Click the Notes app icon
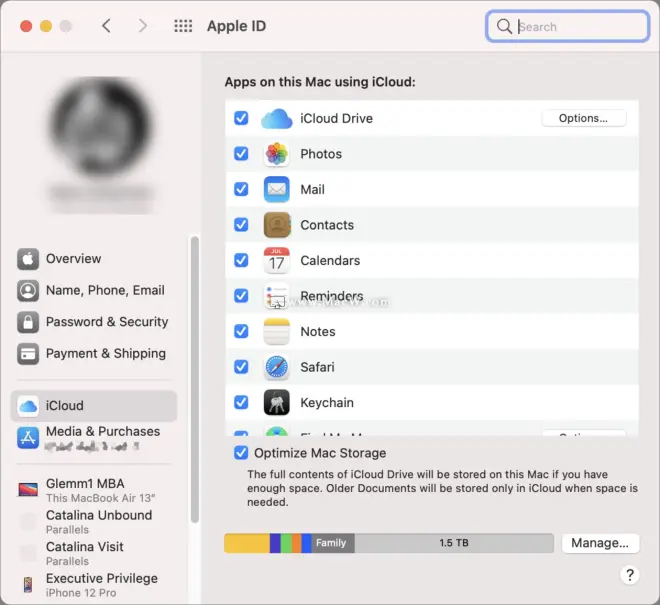 (x=277, y=331)
